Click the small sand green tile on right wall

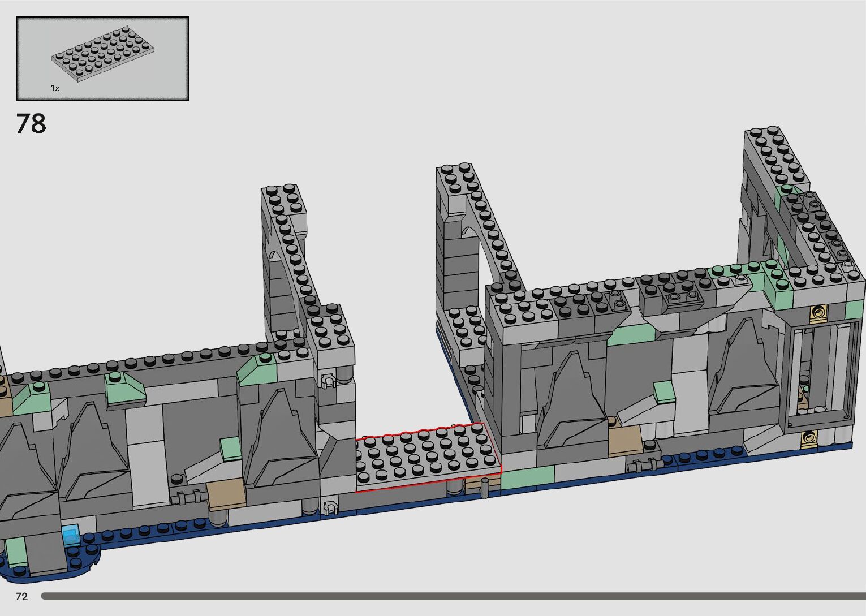665,391
